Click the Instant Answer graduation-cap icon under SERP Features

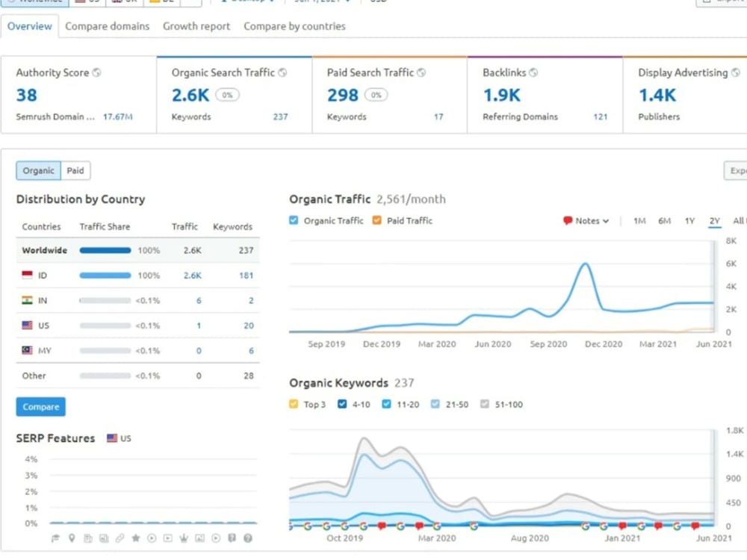coord(55,538)
